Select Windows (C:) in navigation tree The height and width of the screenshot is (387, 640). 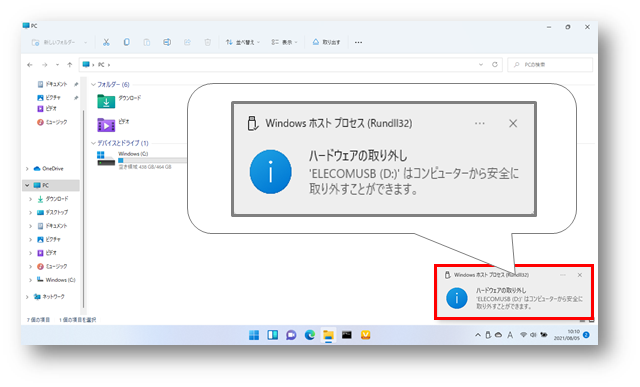tap(56, 280)
